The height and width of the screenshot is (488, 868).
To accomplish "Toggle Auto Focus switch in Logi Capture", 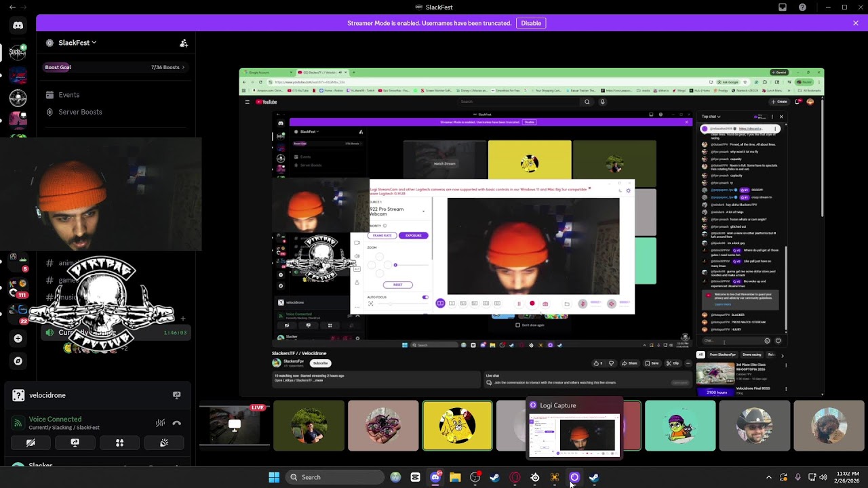I will pos(425,297).
